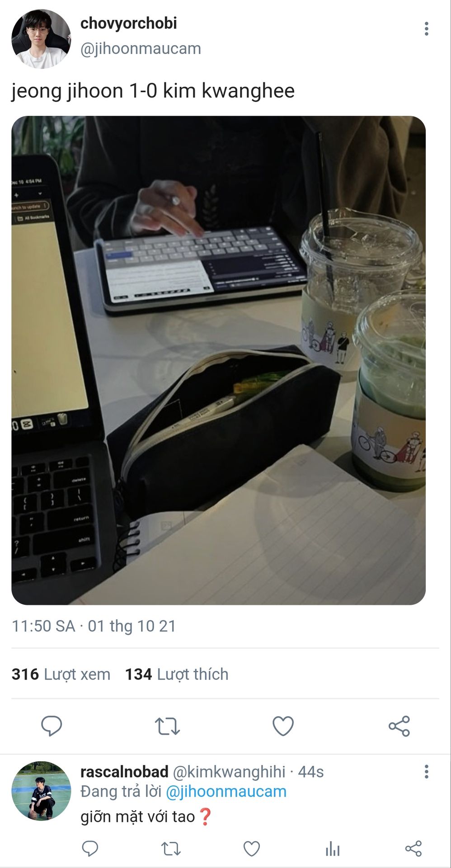
Task: Open the attached desk photo in full view
Action: (218, 360)
